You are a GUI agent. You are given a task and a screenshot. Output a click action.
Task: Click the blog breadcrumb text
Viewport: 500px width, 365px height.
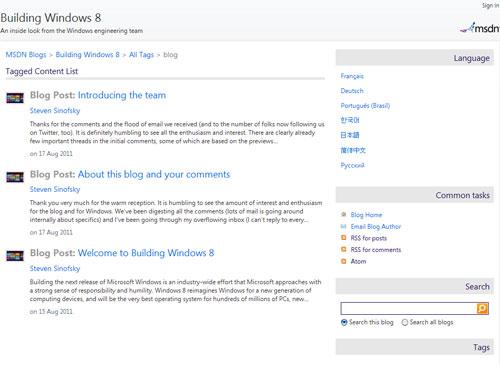[170, 55]
